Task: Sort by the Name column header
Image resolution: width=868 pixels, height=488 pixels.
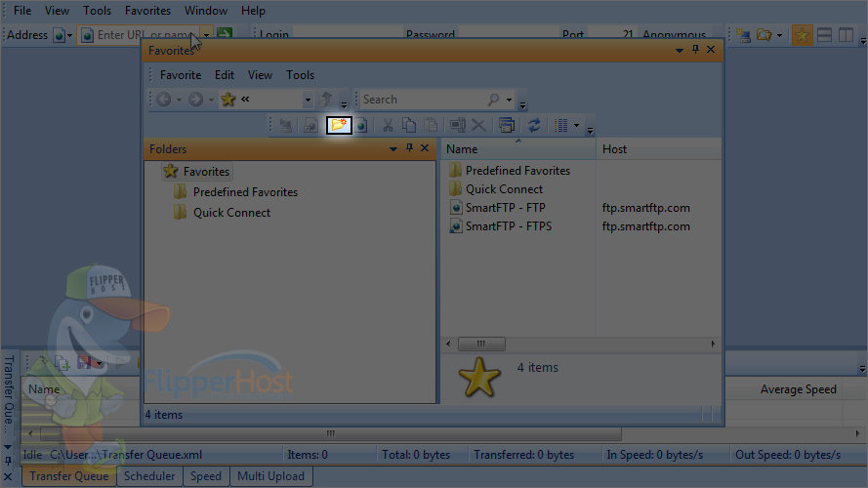Action: tap(518, 148)
